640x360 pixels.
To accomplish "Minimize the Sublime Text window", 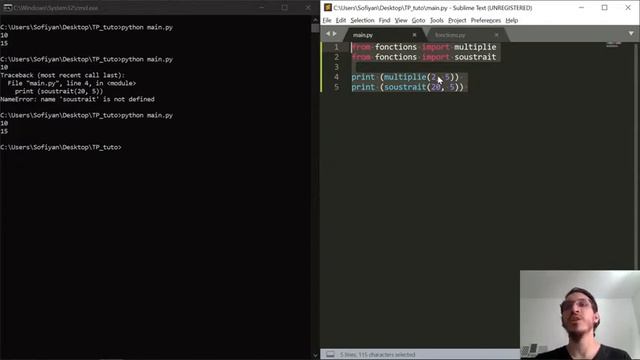I will point(581,8).
